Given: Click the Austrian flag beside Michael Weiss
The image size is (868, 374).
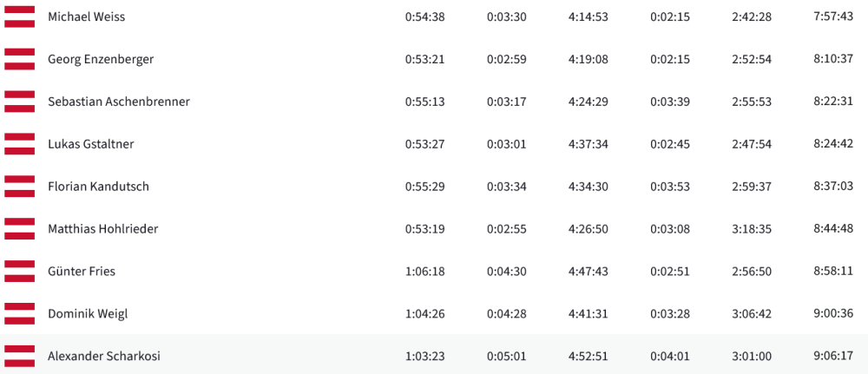Looking at the screenshot, I should (x=19, y=16).
